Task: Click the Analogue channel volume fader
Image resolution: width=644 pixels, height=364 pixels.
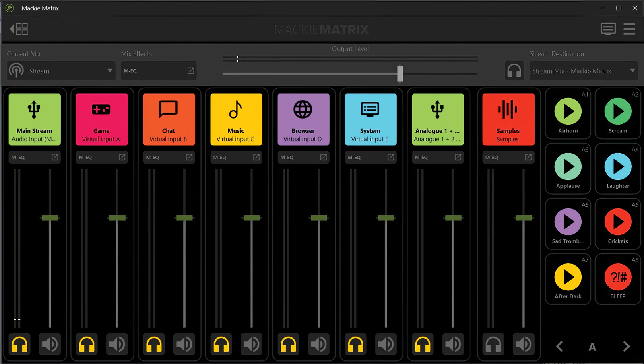Action: 453,218
